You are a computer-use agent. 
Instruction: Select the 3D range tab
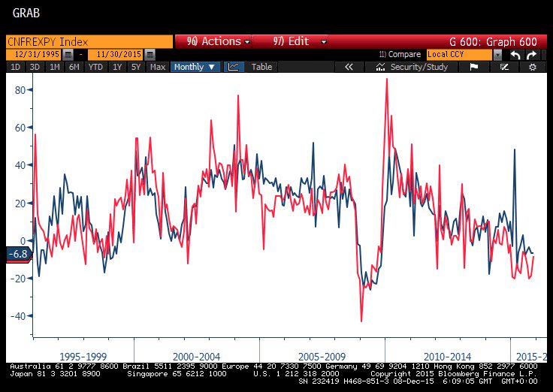[35, 67]
